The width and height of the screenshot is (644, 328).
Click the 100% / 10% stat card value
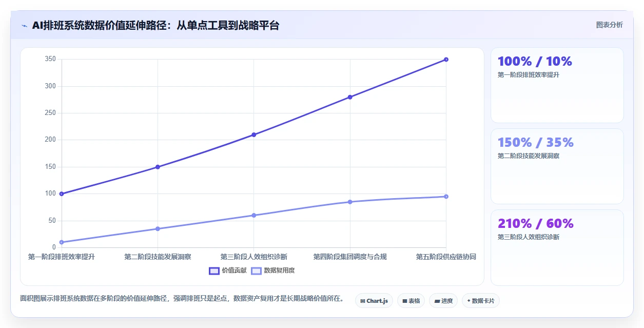pos(535,62)
